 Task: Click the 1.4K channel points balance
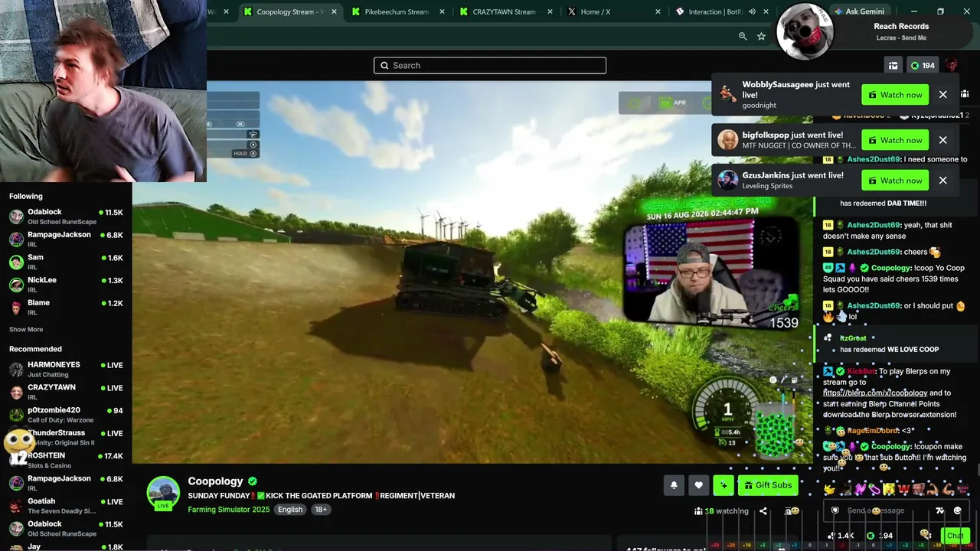841,536
